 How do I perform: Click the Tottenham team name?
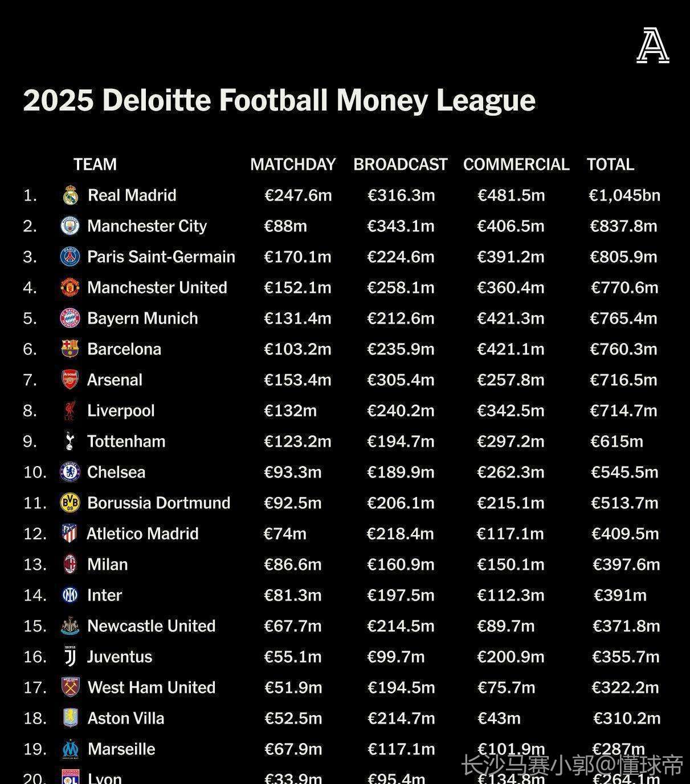(x=126, y=442)
